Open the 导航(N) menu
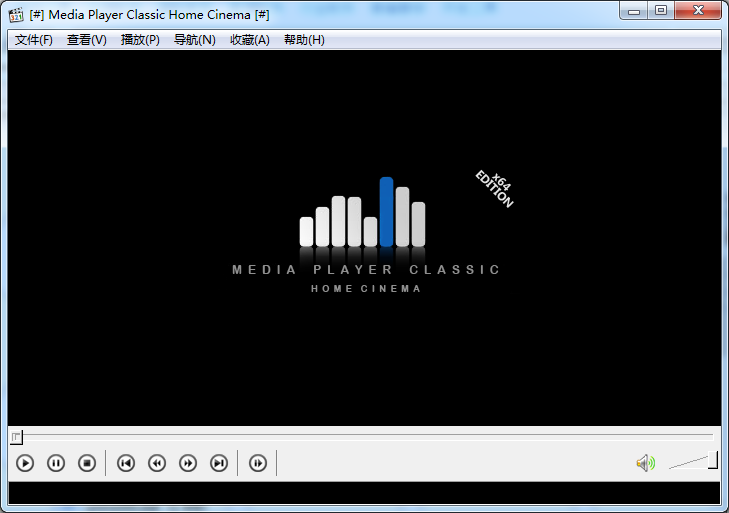The height and width of the screenshot is (513, 729). click(194, 40)
